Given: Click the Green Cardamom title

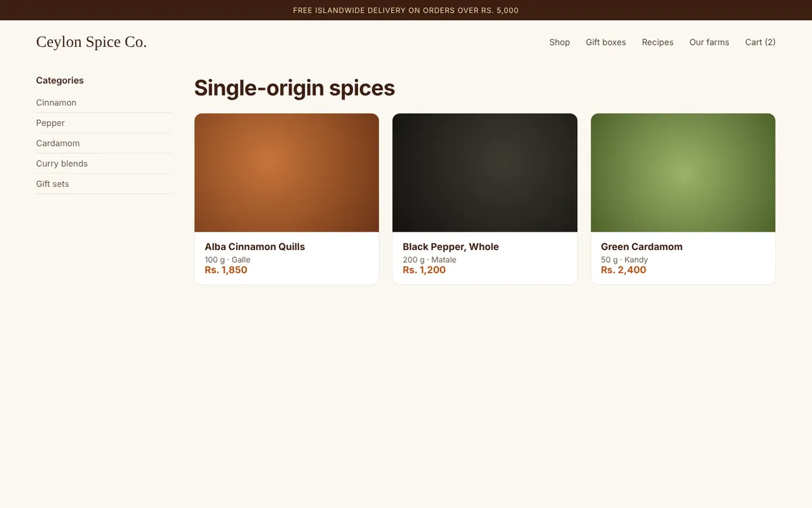Looking at the screenshot, I should (641, 247).
